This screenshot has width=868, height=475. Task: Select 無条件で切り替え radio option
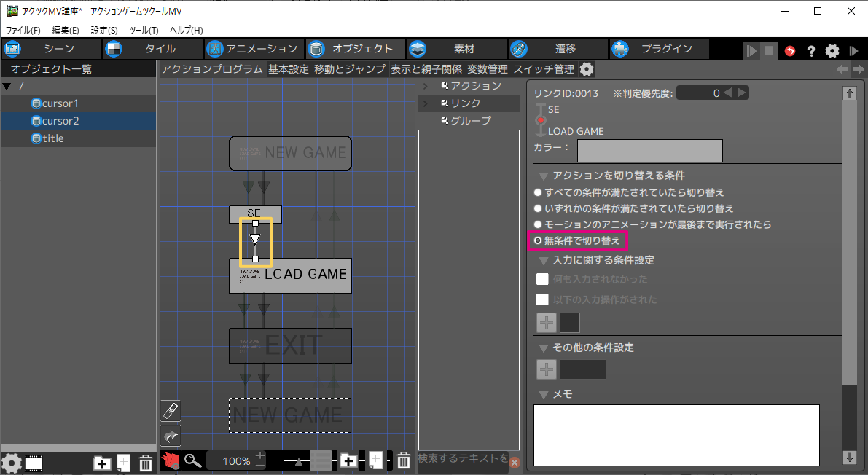[x=539, y=240]
